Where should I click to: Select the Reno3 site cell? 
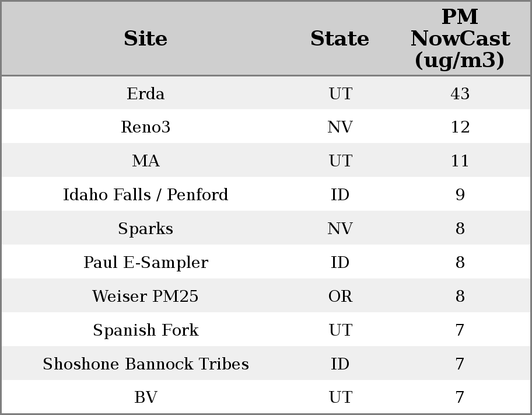tap(145, 127)
